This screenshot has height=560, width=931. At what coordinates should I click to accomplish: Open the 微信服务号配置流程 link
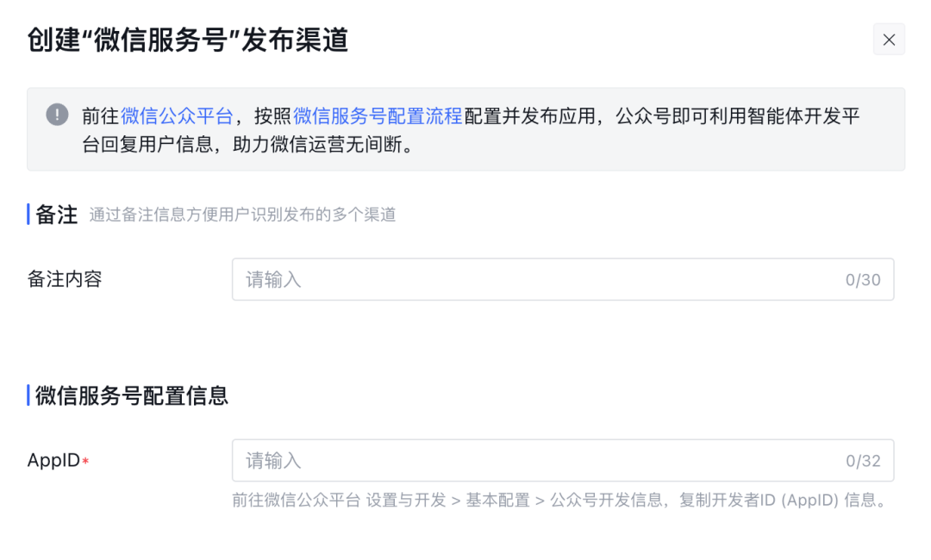(377, 113)
